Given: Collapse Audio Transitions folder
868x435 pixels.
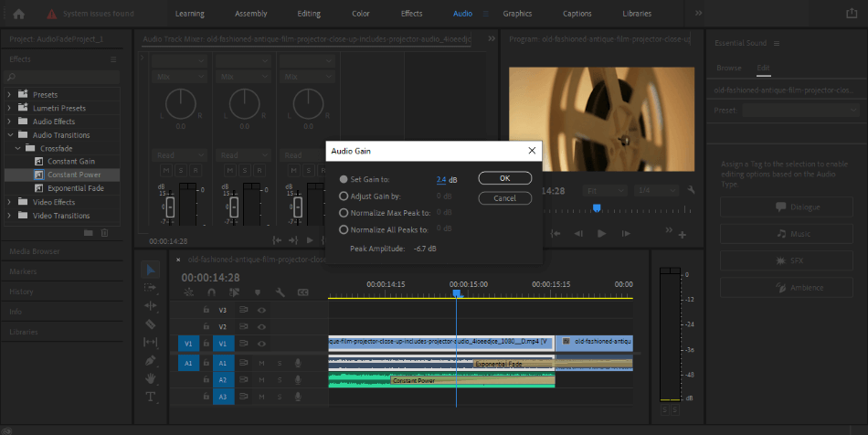Looking at the screenshot, I should point(10,134).
